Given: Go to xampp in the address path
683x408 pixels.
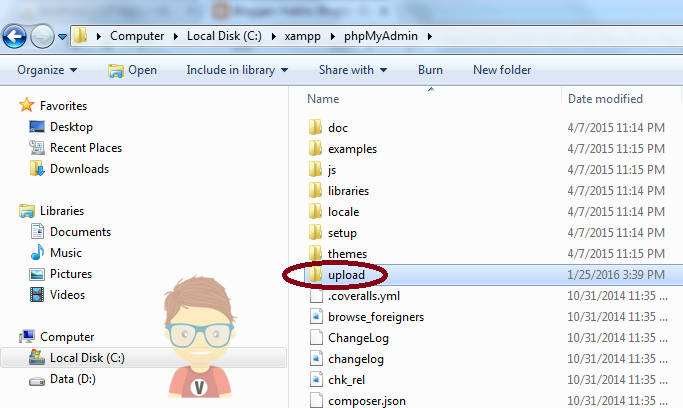Looking at the screenshot, I should click(302, 36).
